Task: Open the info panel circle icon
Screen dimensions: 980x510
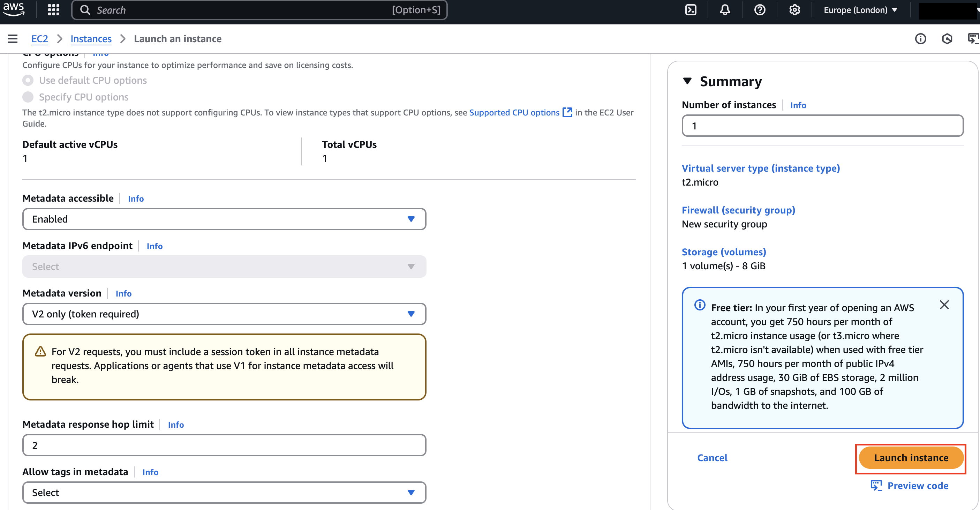Action: click(920, 39)
